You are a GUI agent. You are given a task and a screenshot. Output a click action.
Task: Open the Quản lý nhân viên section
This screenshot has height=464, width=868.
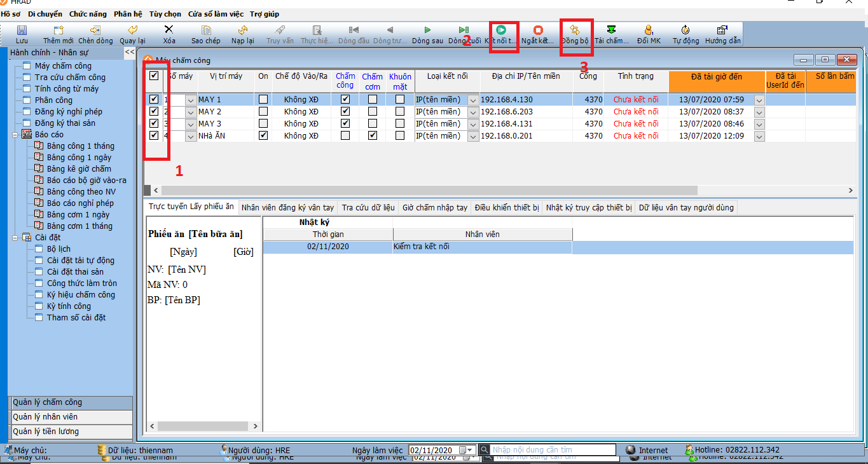[x=71, y=417]
